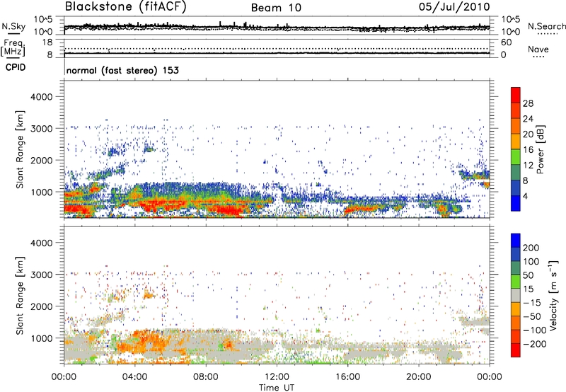Click the 'Slant Range [km]' label of power panel
The image size is (566, 392).
tap(20, 149)
